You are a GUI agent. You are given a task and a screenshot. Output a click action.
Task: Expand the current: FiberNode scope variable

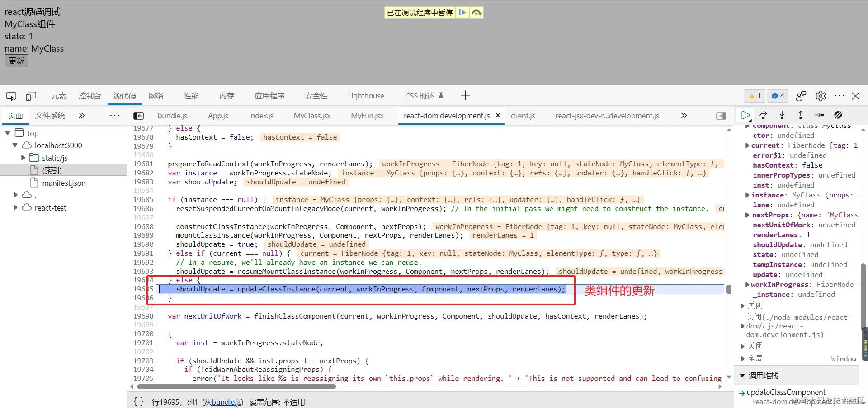coord(747,145)
